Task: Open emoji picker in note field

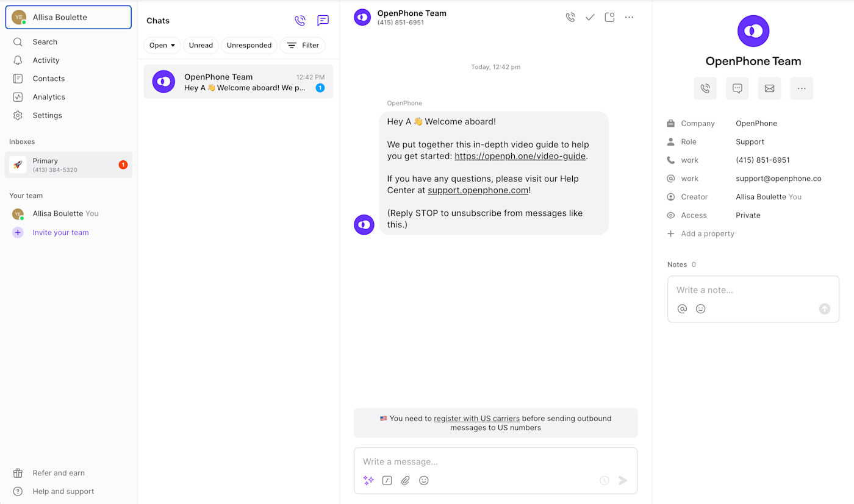Action: click(701, 309)
